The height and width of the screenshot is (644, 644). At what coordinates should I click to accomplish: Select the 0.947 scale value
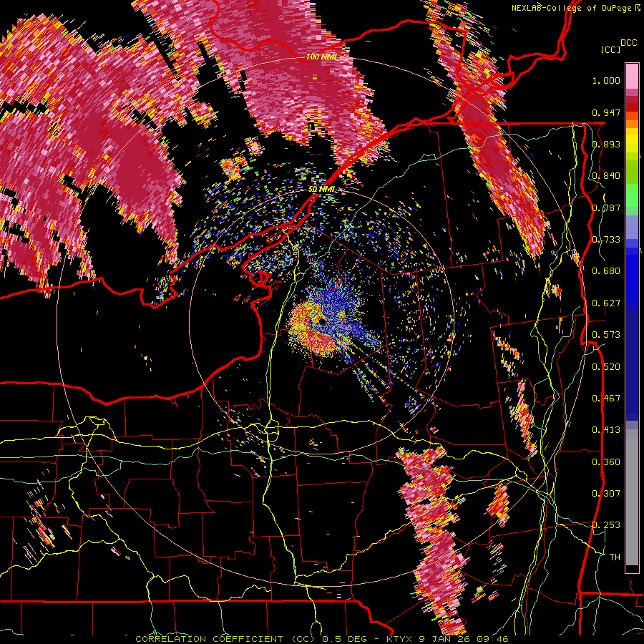coord(606,112)
